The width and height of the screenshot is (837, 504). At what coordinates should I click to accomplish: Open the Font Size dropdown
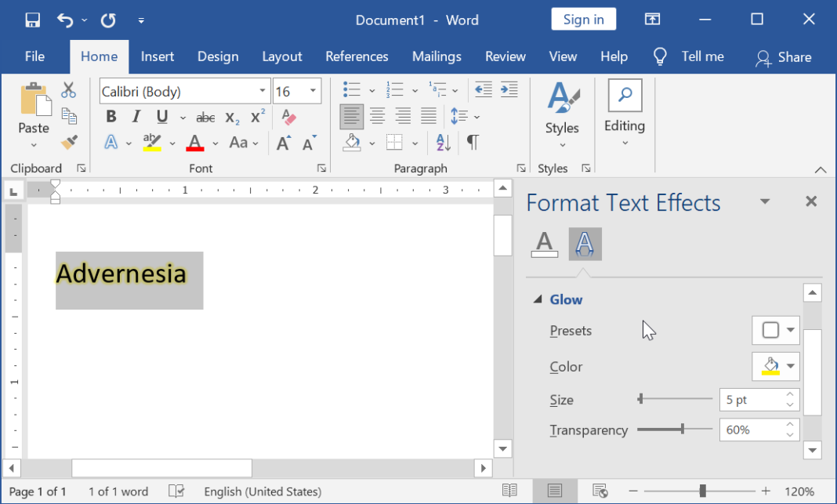tap(314, 91)
